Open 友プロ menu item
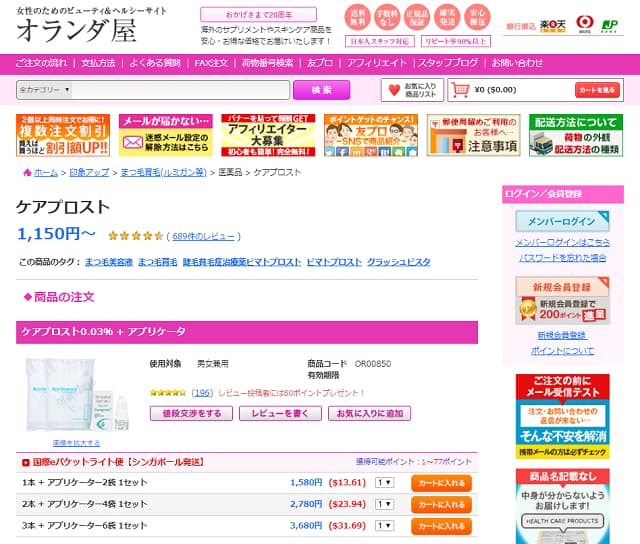Screen dimensions: 640x544 coord(320,63)
